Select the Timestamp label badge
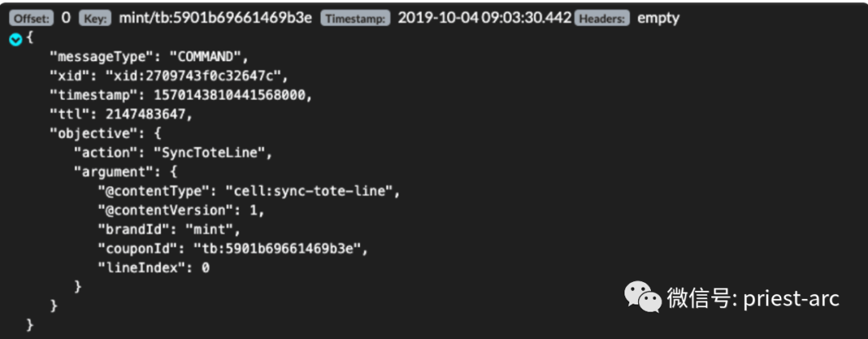The width and height of the screenshot is (868, 339). 355,18
